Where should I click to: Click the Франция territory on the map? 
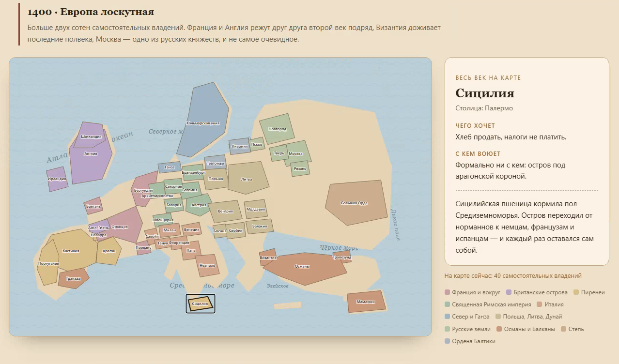tap(120, 226)
